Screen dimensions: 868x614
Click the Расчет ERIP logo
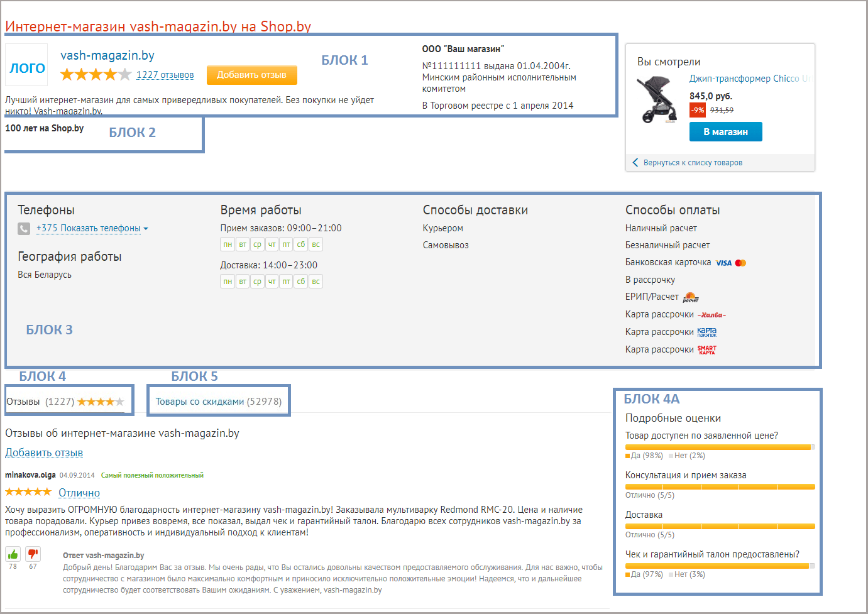tap(691, 297)
